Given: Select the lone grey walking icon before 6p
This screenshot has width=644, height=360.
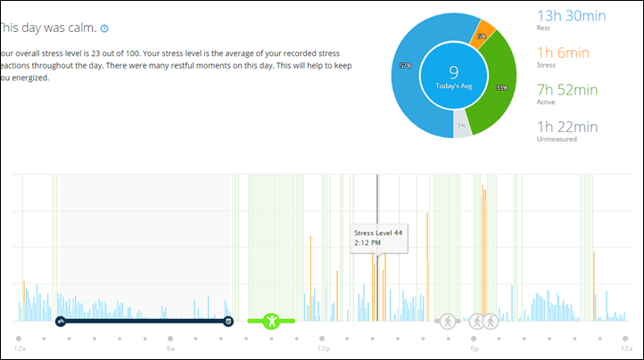Looking at the screenshot, I should [x=446, y=321].
